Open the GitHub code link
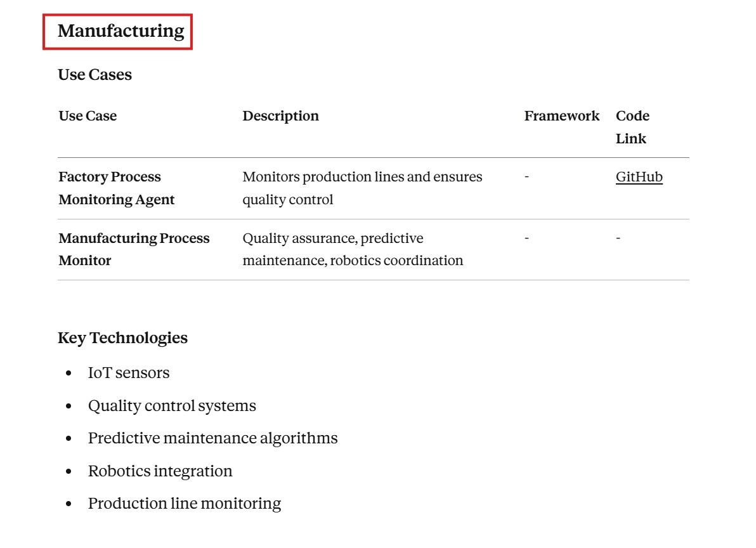The height and width of the screenshot is (548, 756). tap(639, 177)
